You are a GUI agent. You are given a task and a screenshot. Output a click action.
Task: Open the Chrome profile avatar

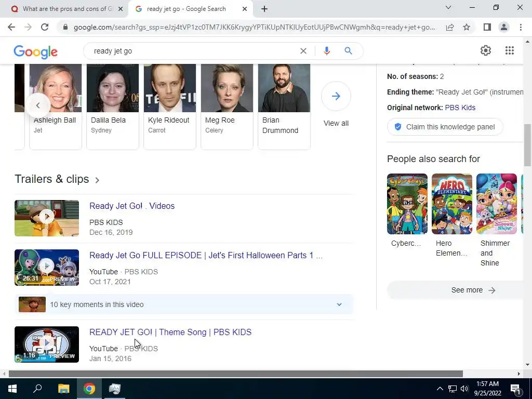pyautogui.click(x=504, y=27)
